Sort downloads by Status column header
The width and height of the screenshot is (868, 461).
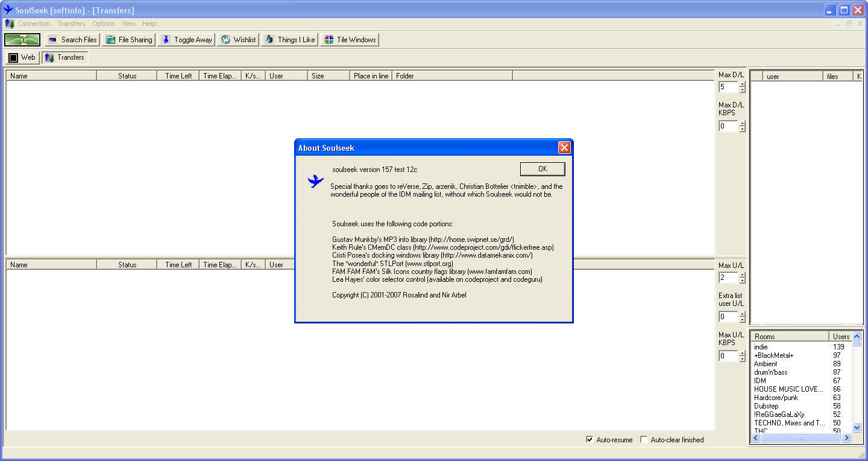click(127, 75)
